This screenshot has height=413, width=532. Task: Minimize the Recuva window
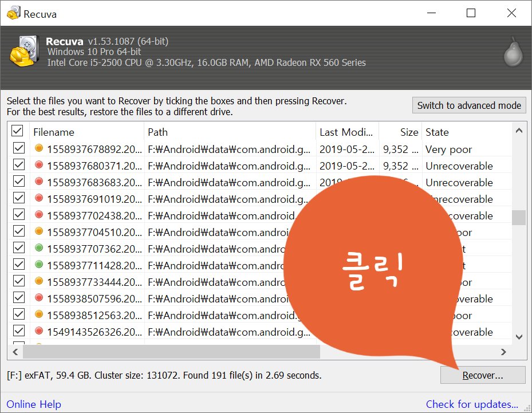431,13
